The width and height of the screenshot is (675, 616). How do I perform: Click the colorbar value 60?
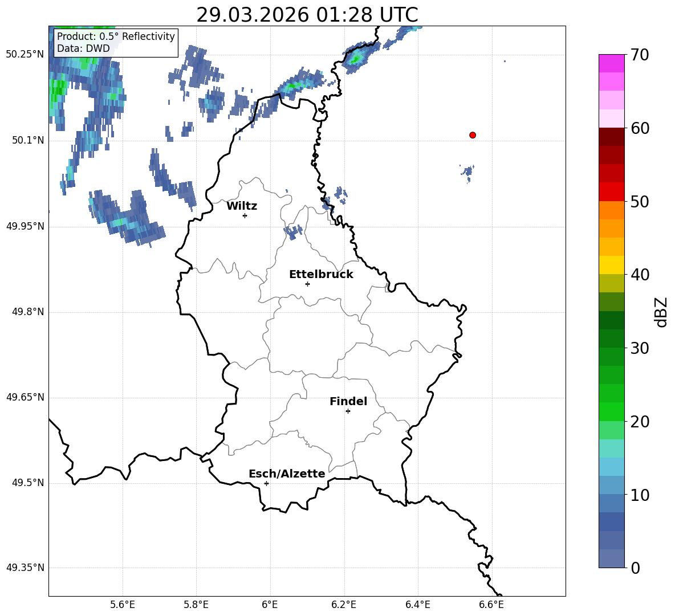point(640,128)
